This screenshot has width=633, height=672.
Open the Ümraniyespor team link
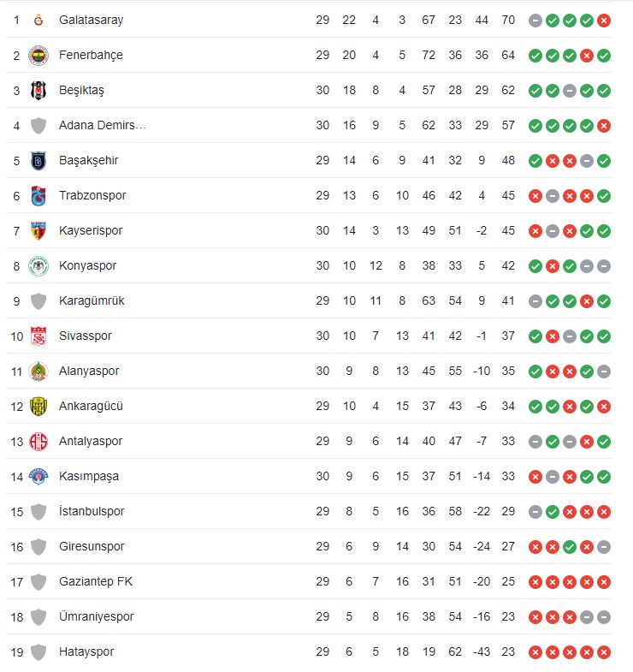click(x=97, y=616)
